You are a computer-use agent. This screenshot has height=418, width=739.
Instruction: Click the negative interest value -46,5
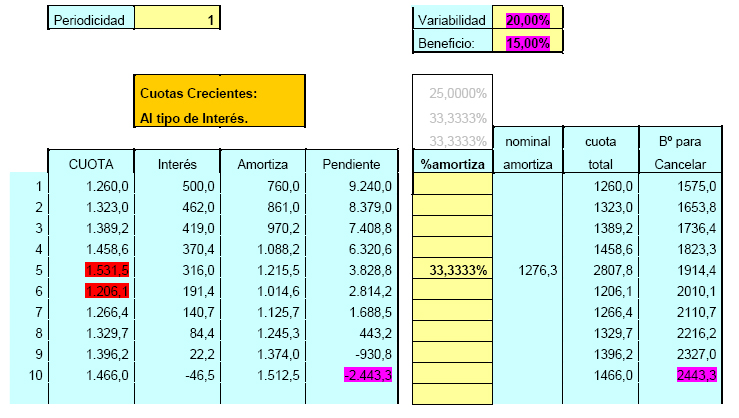[x=188, y=375]
